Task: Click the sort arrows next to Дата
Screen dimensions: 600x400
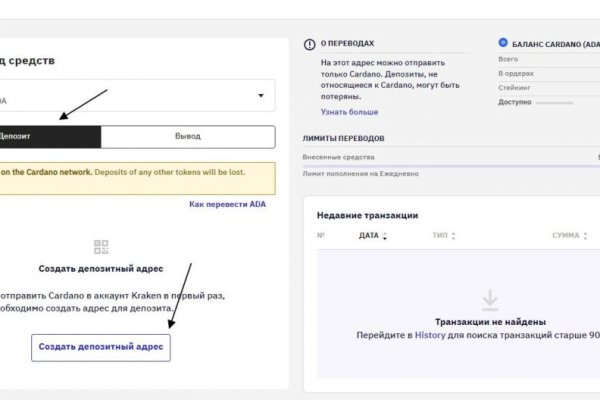Action: 385,236
